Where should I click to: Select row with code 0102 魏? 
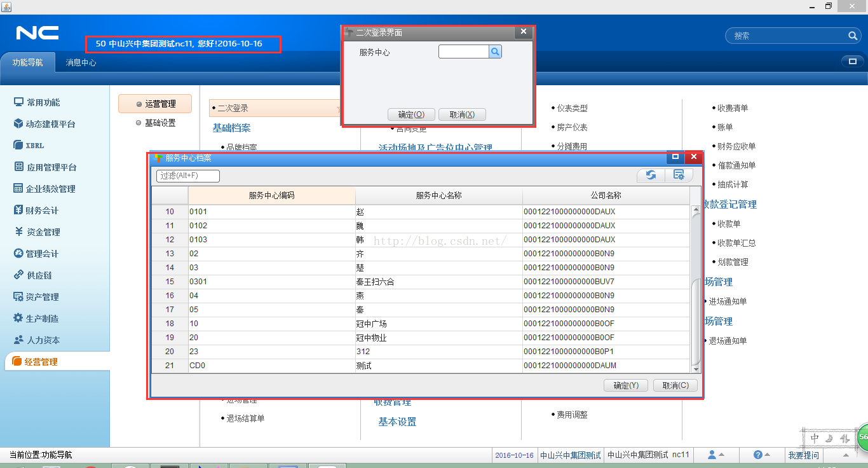pyautogui.click(x=421, y=226)
